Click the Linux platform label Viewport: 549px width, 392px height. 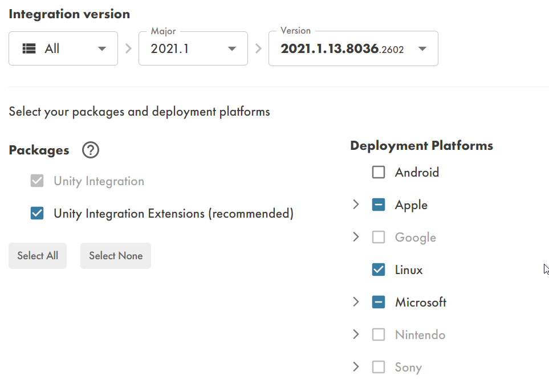pos(409,269)
